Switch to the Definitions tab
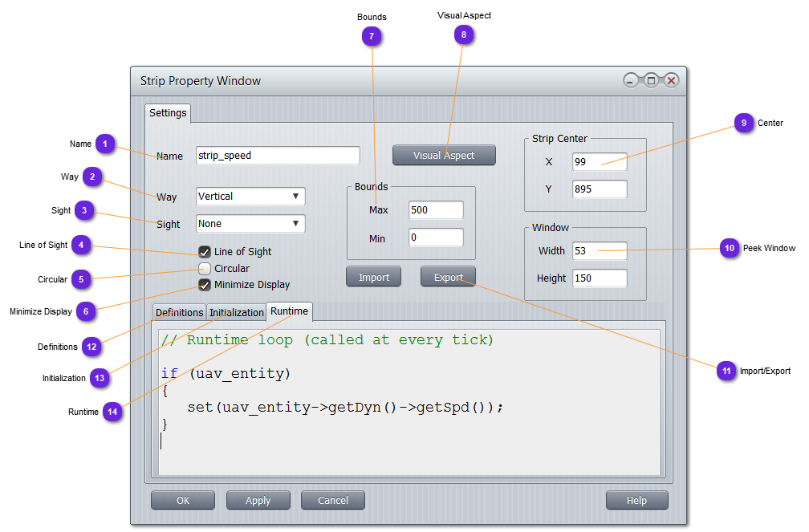Viewport: 809px width, 532px height. point(179,313)
